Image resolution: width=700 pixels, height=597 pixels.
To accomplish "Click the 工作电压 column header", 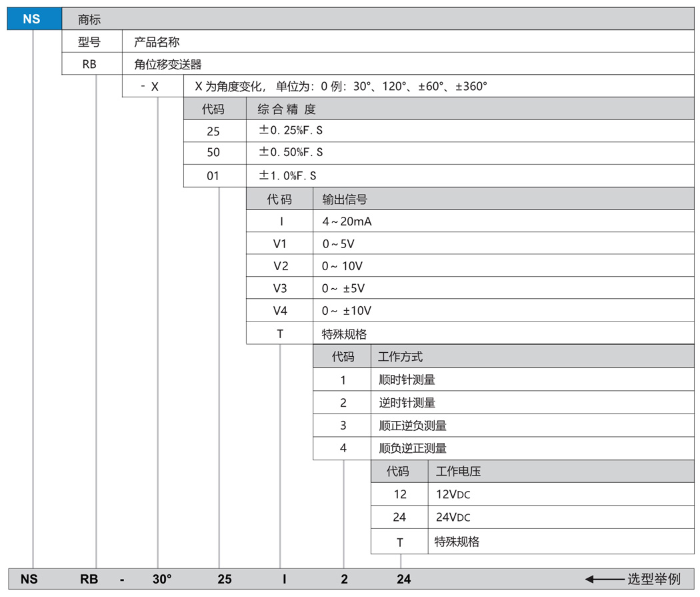I will pyautogui.click(x=458, y=472).
